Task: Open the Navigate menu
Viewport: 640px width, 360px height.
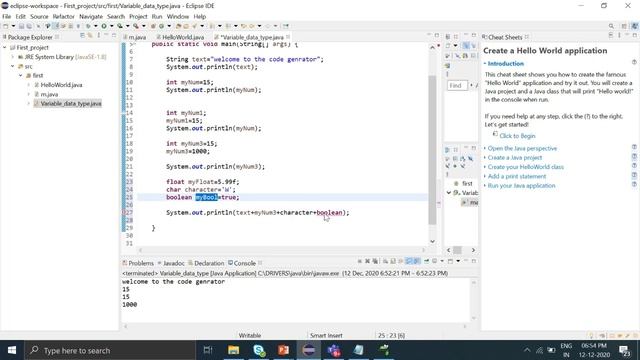Action: point(91,16)
